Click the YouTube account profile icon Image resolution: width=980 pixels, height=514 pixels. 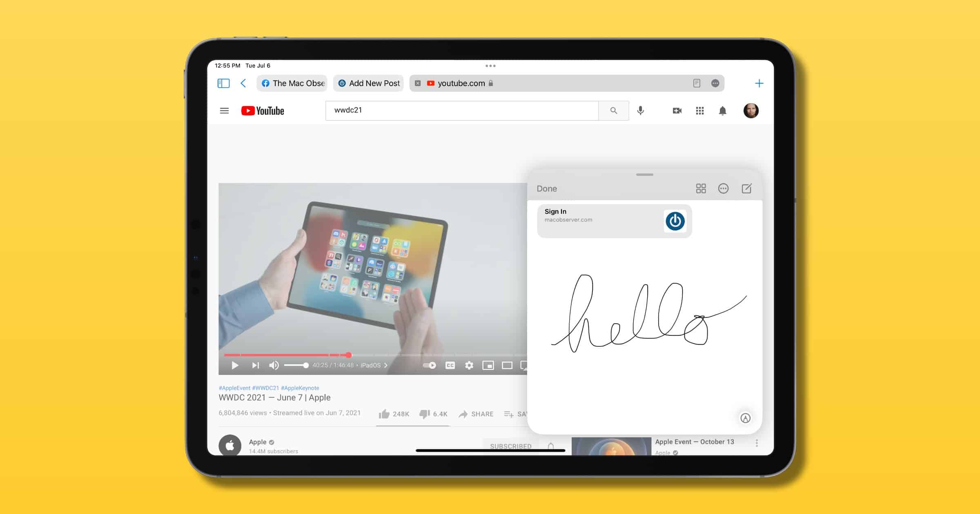[751, 110]
